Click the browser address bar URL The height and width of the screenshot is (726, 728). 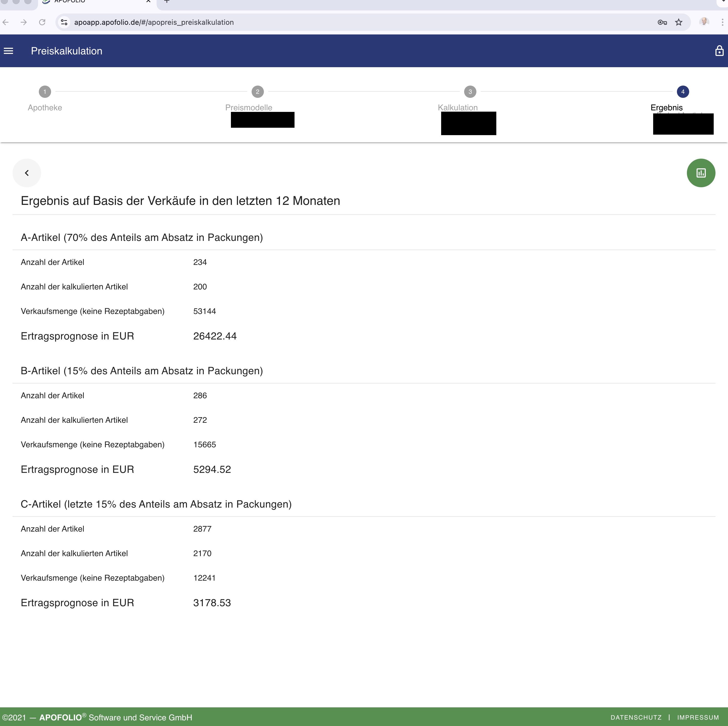coord(154,22)
